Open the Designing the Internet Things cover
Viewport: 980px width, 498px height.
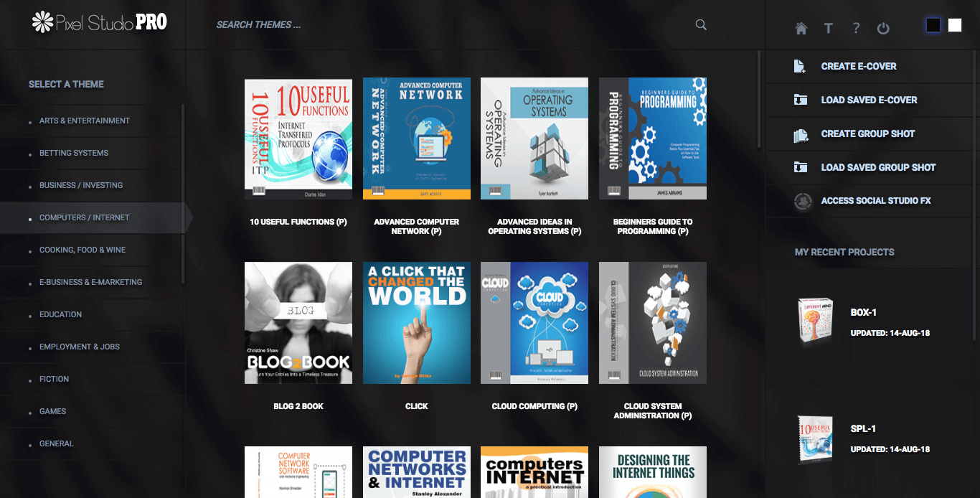tap(653, 472)
